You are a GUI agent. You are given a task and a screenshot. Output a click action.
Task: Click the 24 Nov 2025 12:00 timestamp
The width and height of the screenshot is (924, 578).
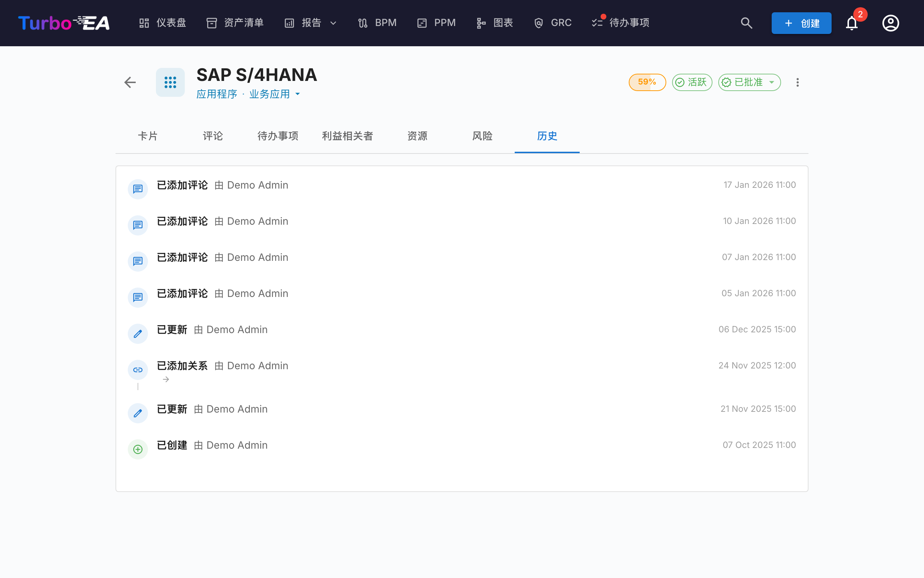click(x=757, y=366)
